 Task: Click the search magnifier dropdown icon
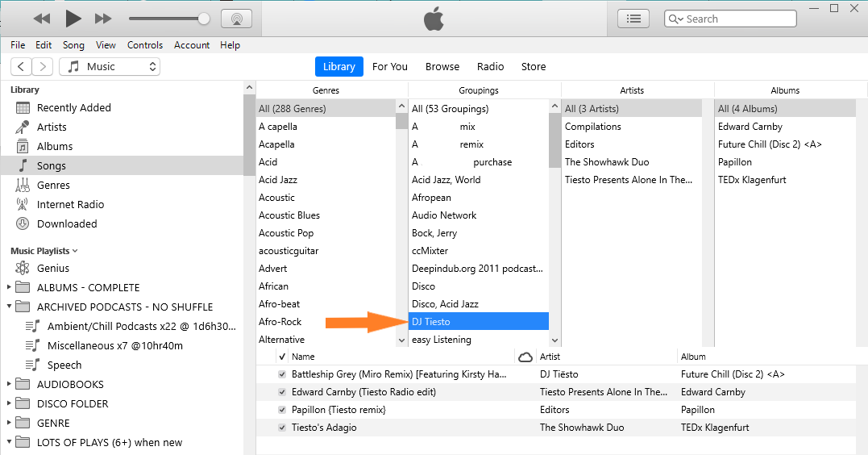point(676,19)
